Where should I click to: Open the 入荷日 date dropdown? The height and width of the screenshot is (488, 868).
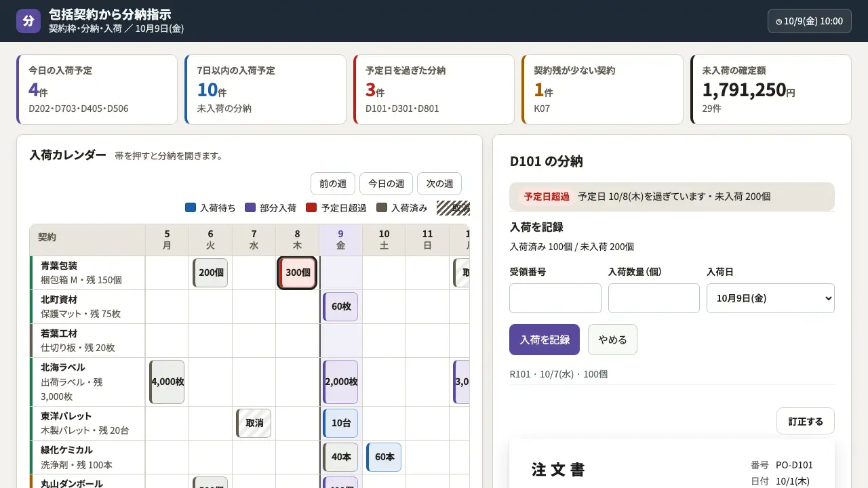pos(770,298)
